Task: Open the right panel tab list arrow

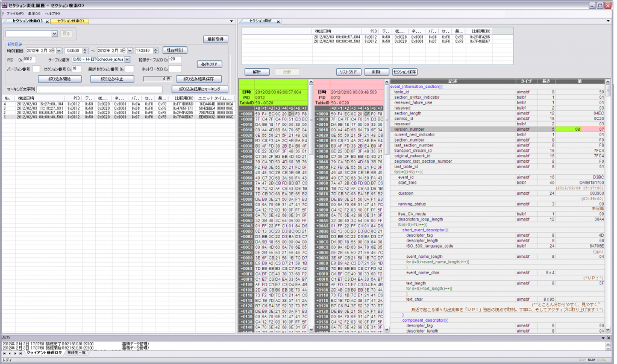Action: (x=609, y=21)
